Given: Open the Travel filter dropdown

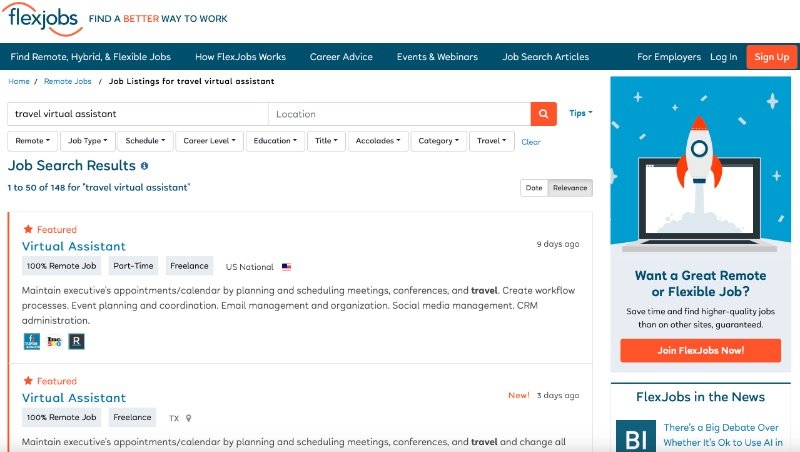Looking at the screenshot, I should pos(492,141).
